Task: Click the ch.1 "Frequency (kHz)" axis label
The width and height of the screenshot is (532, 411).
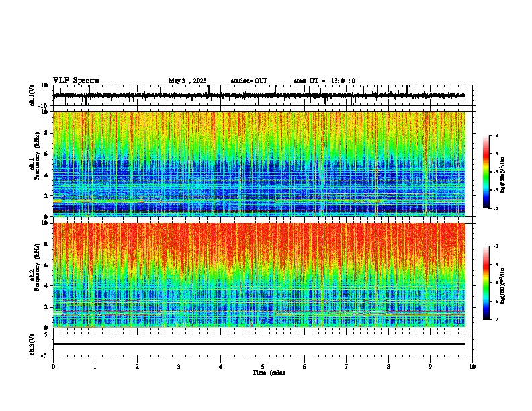Action: pos(38,156)
